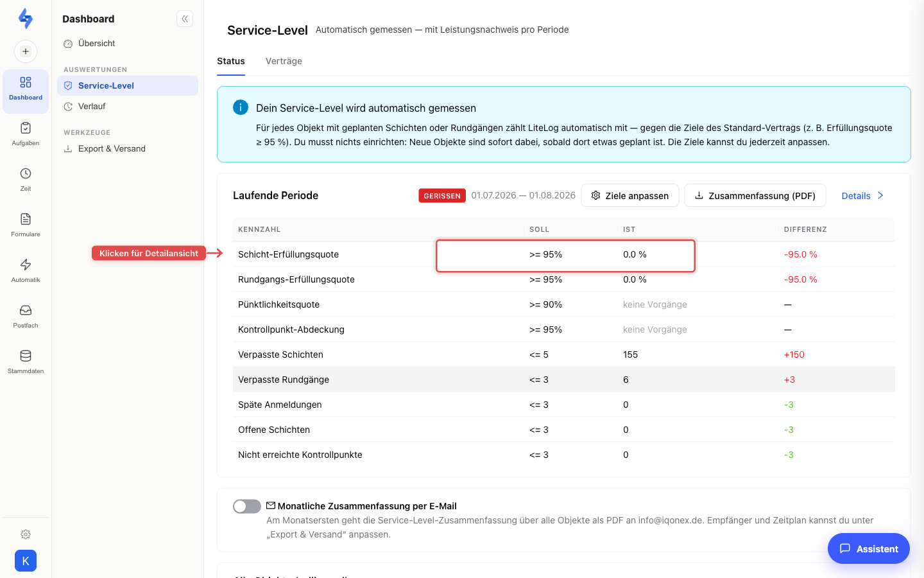This screenshot has height=578, width=924.
Task: Open the Zeit clock icon
Action: (26, 173)
